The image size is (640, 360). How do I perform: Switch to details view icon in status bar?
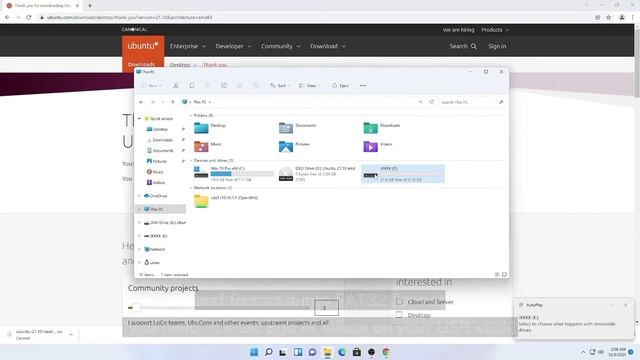tap(497, 275)
